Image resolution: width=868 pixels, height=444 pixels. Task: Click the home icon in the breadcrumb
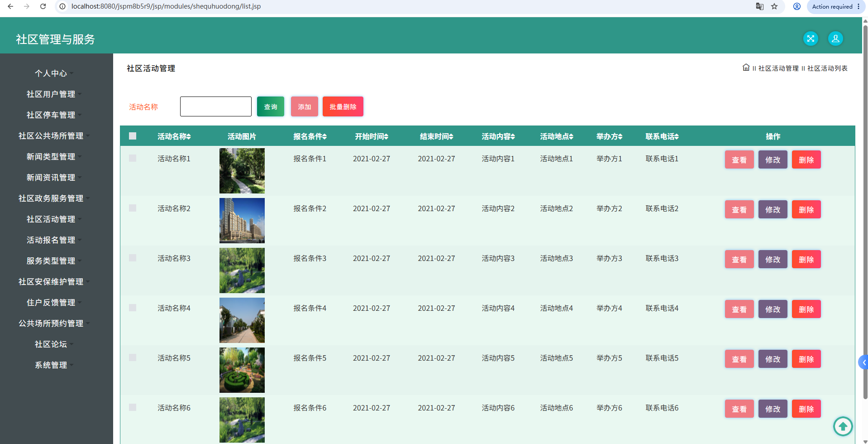[x=746, y=68]
